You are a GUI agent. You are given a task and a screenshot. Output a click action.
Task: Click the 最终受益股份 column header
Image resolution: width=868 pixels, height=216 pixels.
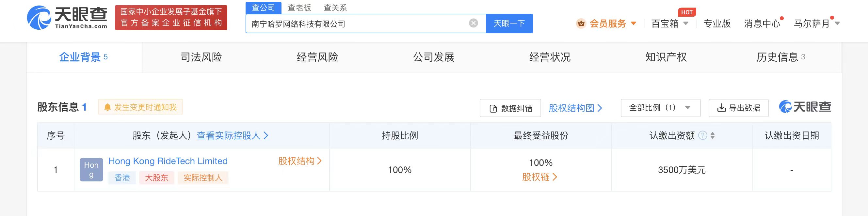click(x=541, y=136)
